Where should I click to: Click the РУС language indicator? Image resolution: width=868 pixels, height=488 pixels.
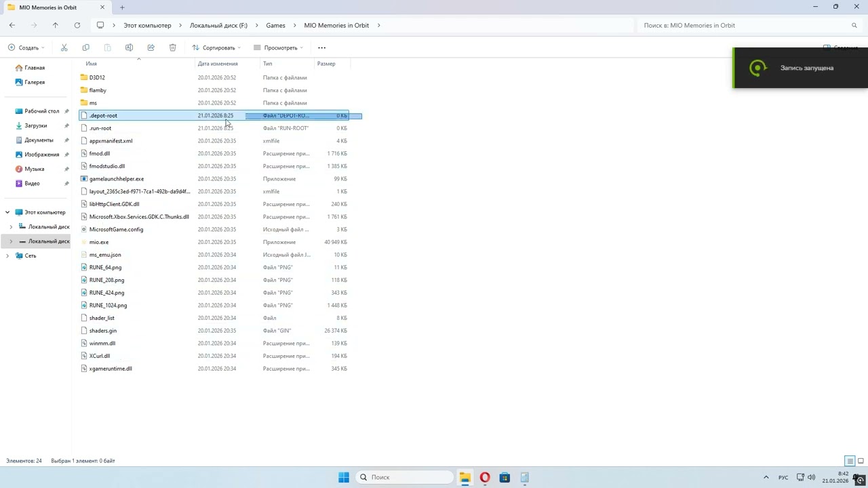[783, 477]
